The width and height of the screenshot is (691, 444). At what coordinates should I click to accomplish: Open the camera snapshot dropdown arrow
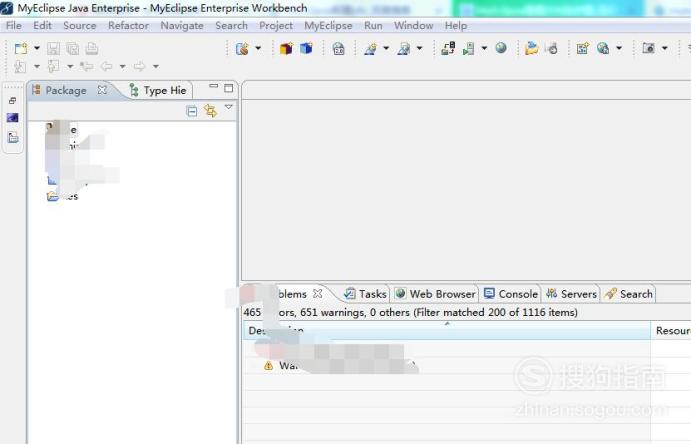coord(665,48)
